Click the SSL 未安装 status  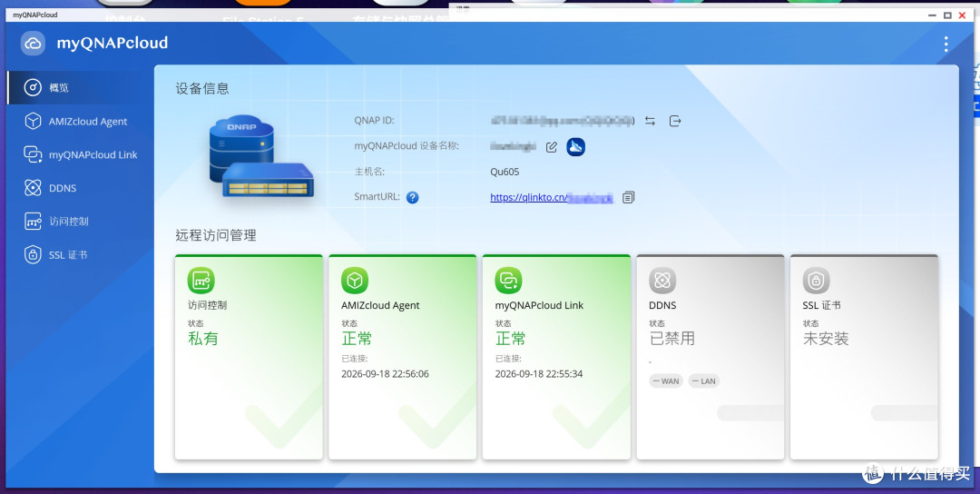(x=826, y=339)
